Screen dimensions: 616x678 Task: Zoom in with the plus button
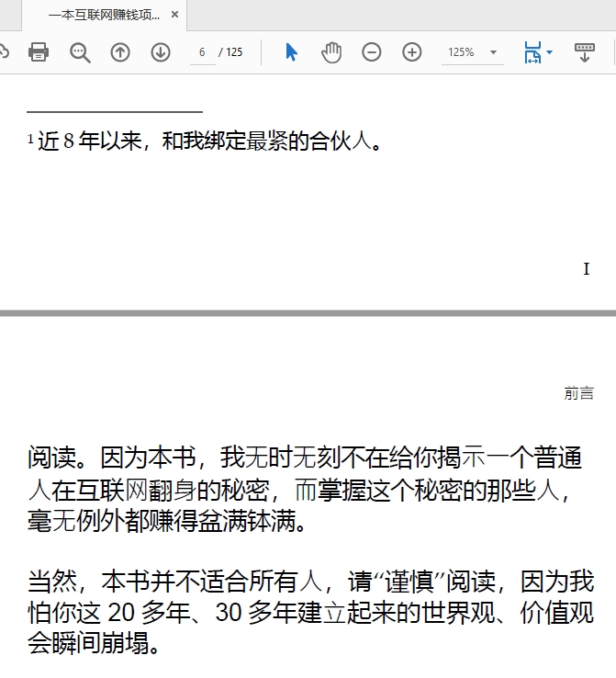pyautogui.click(x=412, y=52)
